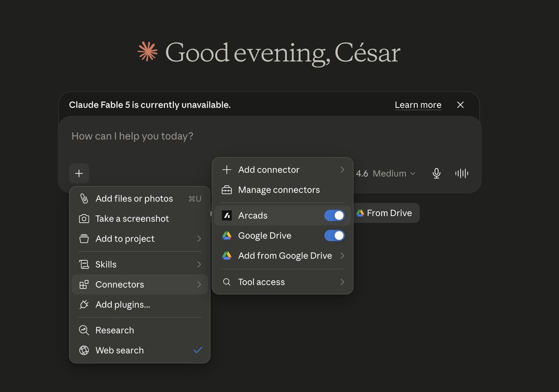
Task: Expand the Tool access chevron
Action: click(342, 282)
